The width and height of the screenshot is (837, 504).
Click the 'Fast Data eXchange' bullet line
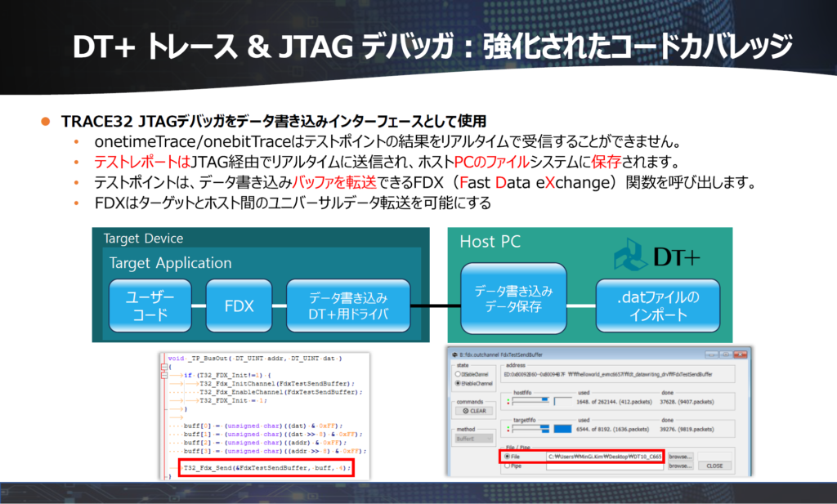426,182
